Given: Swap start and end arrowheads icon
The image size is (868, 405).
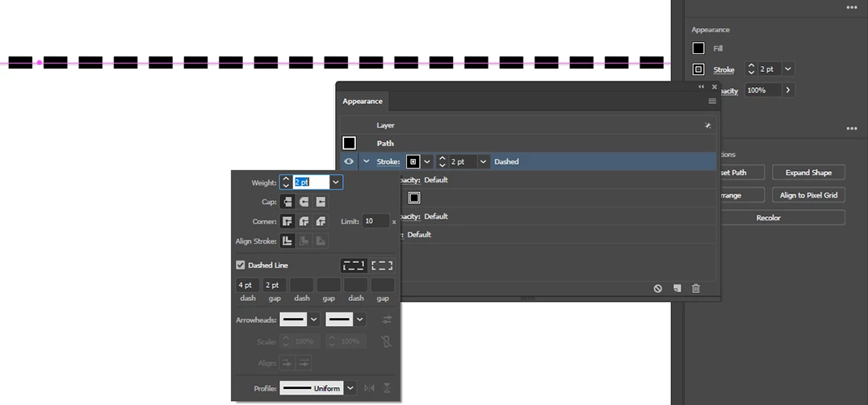Looking at the screenshot, I should [387, 319].
